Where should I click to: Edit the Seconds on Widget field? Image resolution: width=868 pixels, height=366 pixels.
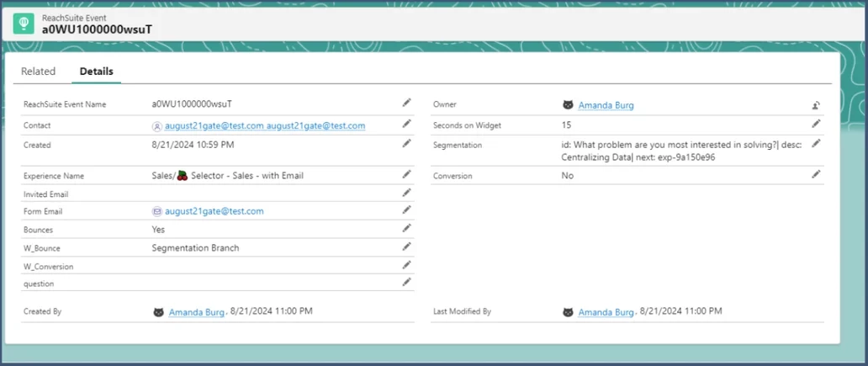815,124
